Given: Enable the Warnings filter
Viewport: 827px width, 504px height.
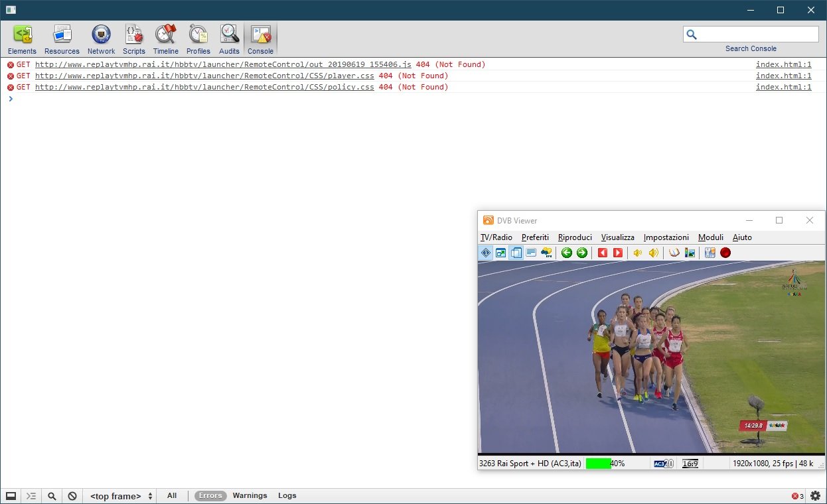Looking at the screenshot, I should (250, 496).
